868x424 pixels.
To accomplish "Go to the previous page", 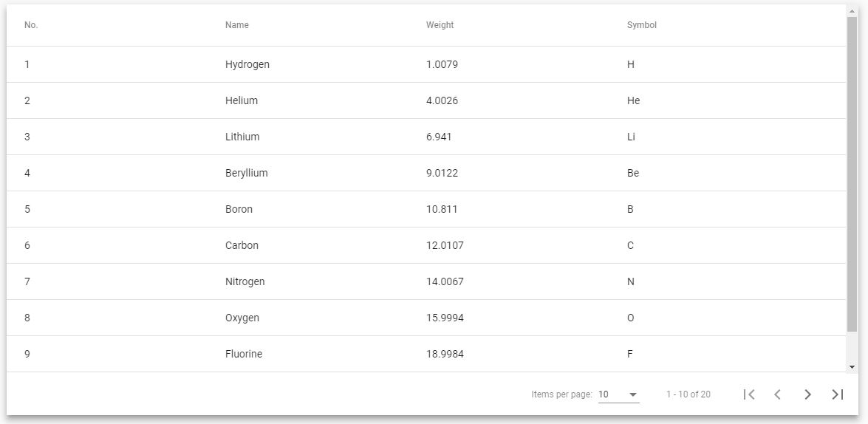I will click(x=778, y=394).
